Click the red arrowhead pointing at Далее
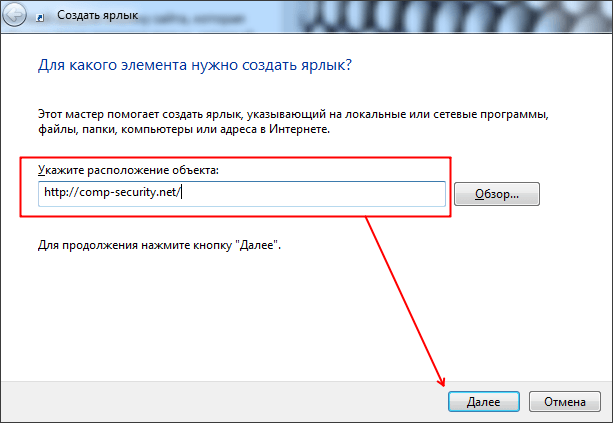Screen dimensions: 613x423 click(440, 385)
